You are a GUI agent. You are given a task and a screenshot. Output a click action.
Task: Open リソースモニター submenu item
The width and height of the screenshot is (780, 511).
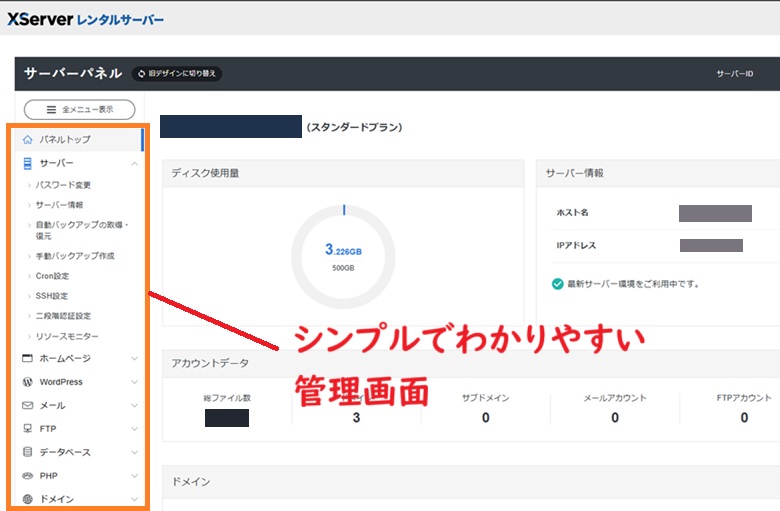tap(67, 336)
